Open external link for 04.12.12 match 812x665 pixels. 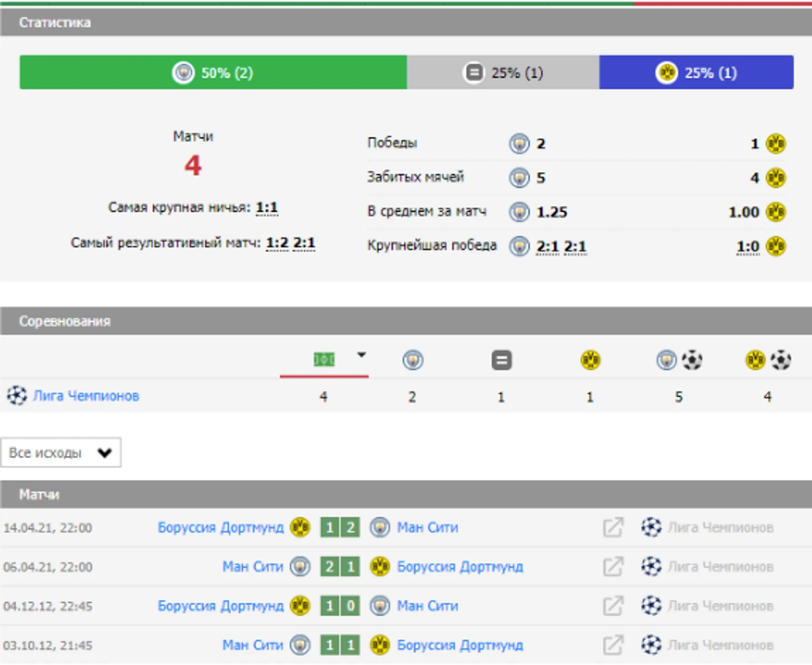[613, 606]
